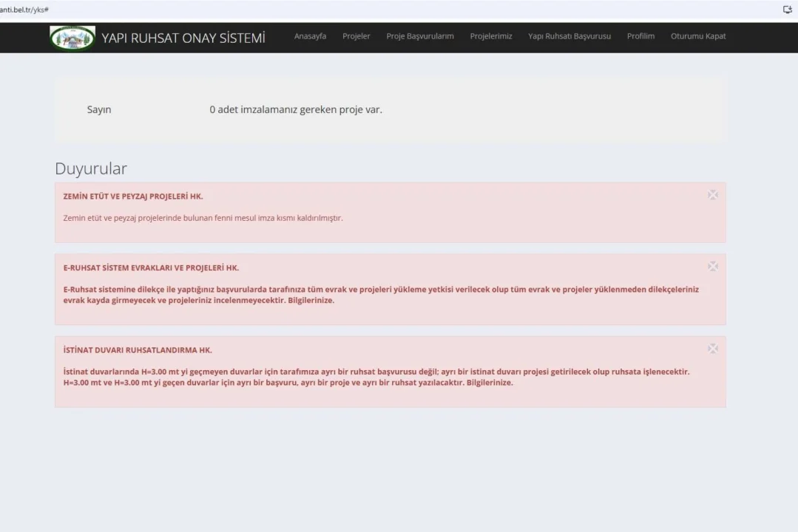The image size is (798, 532).
Task: Close the İstinat Duvarı Ruhsatlandırma announcement
Action: (x=712, y=348)
